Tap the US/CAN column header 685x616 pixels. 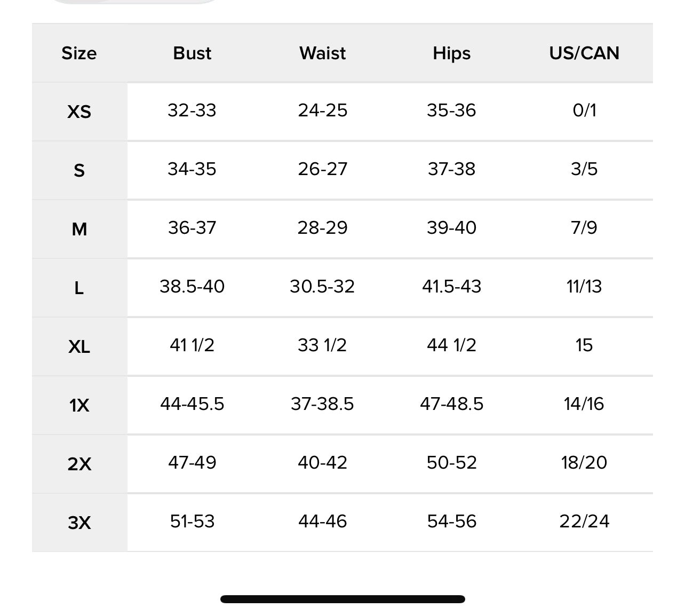[x=584, y=53]
